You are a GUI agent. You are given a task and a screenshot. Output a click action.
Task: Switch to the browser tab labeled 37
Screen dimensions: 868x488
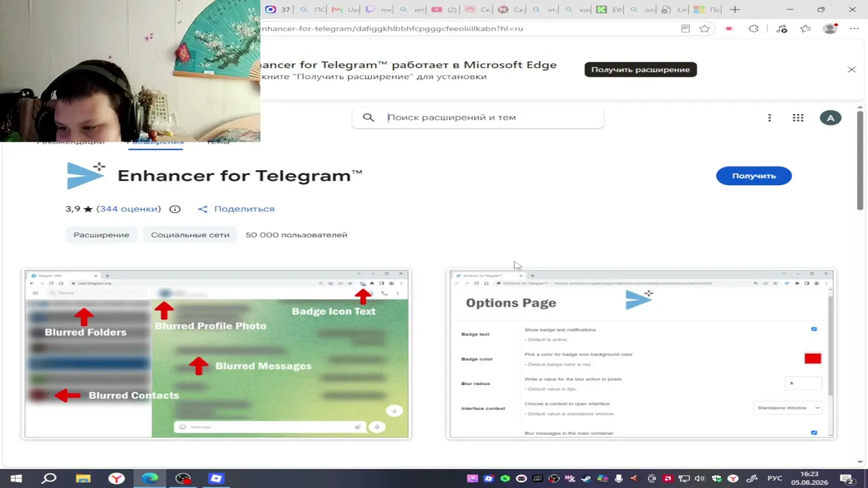click(x=278, y=9)
